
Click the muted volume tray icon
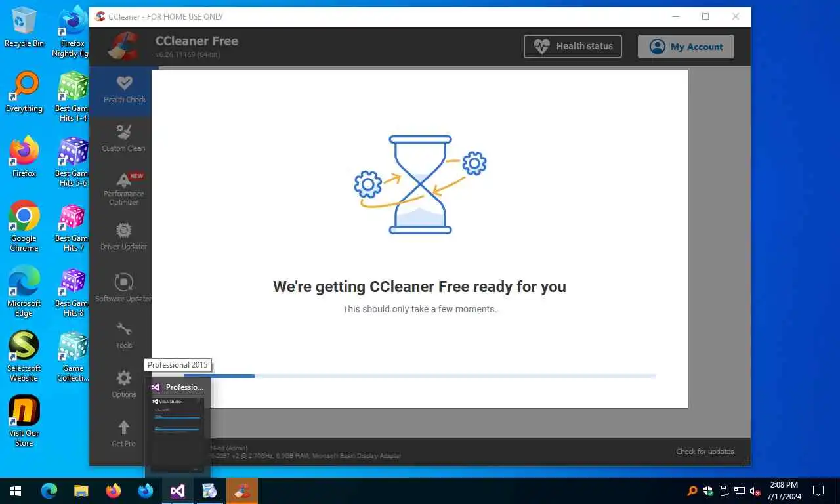coord(755,491)
